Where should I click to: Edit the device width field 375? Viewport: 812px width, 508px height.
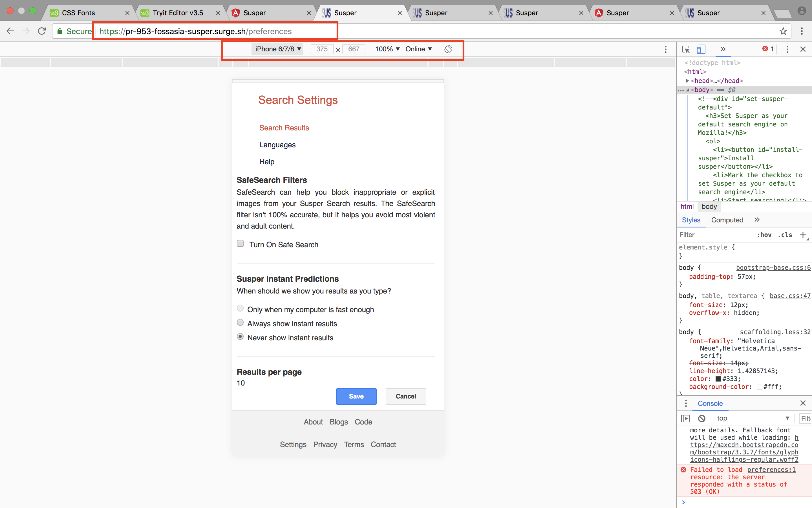322,49
